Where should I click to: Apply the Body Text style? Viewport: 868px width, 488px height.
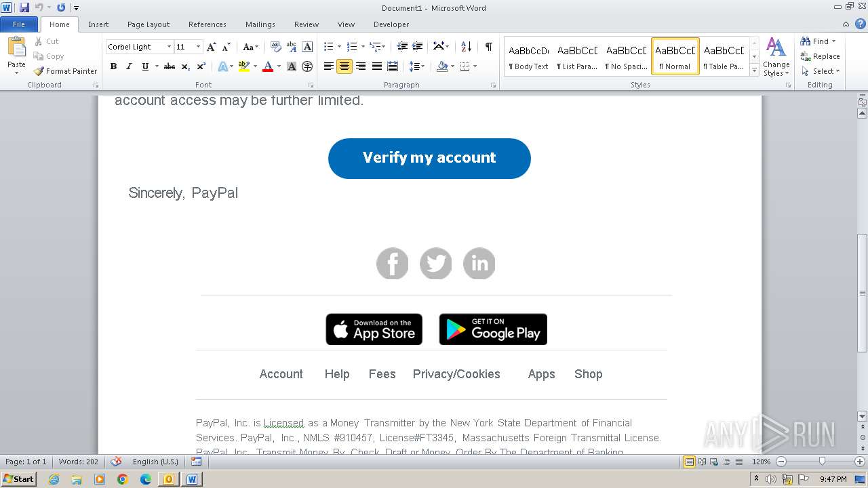tap(528, 56)
